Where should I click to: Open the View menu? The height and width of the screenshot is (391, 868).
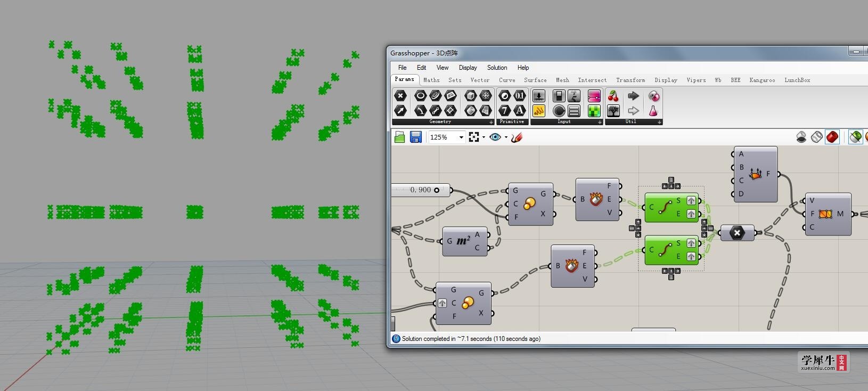coord(443,68)
